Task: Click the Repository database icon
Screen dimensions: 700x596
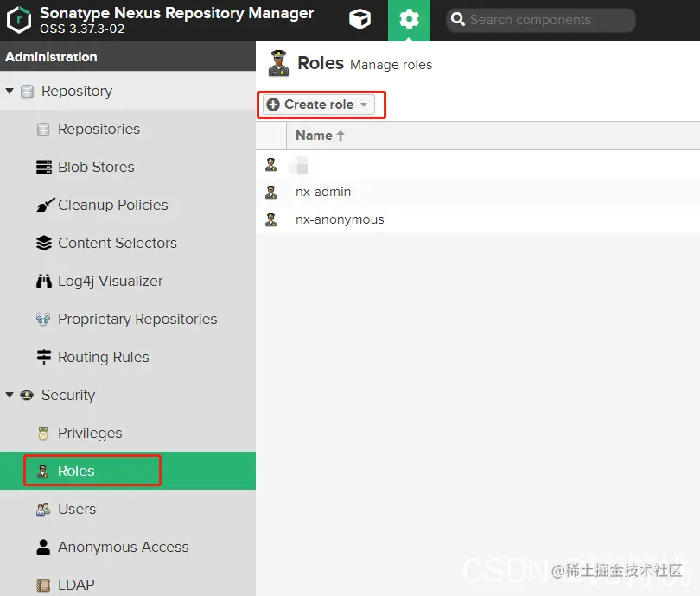Action: tap(28, 92)
